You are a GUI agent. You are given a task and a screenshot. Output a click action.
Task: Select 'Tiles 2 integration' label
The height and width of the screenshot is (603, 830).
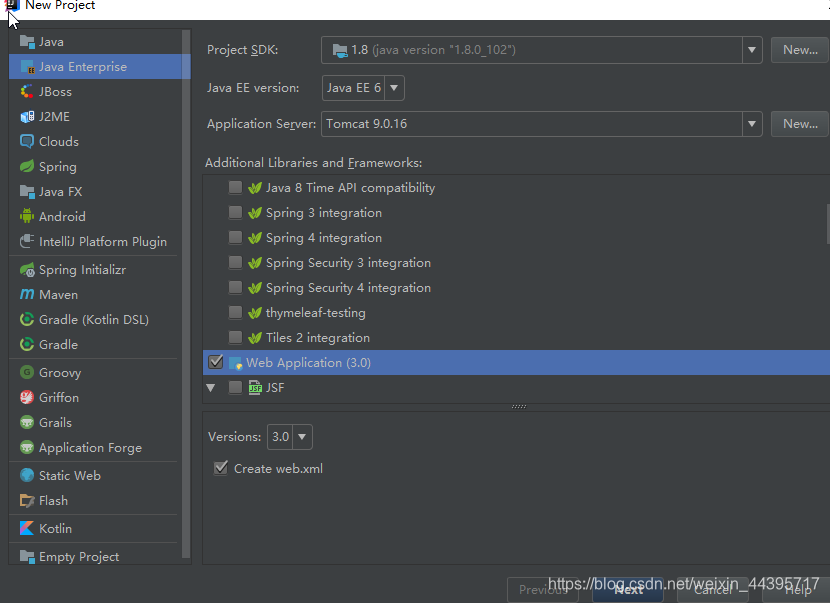point(318,337)
